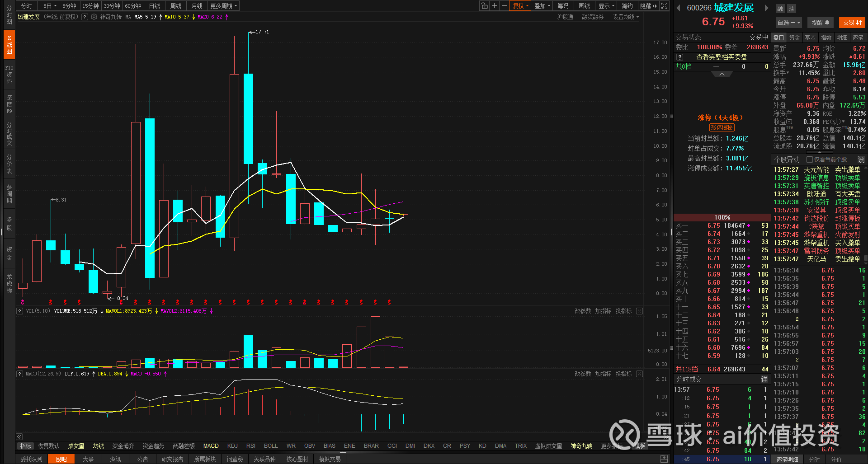The width and height of the screenshot is (868, 464).
Task: Click 涨停揭秘 button
Action: pyautogui.click(x=722, y=127)
